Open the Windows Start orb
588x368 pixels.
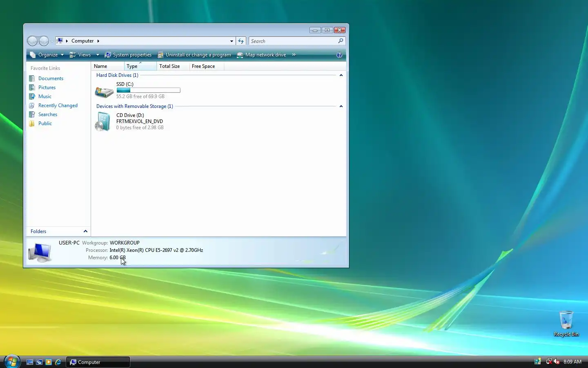pyautogui.click(x=12, y=361)
